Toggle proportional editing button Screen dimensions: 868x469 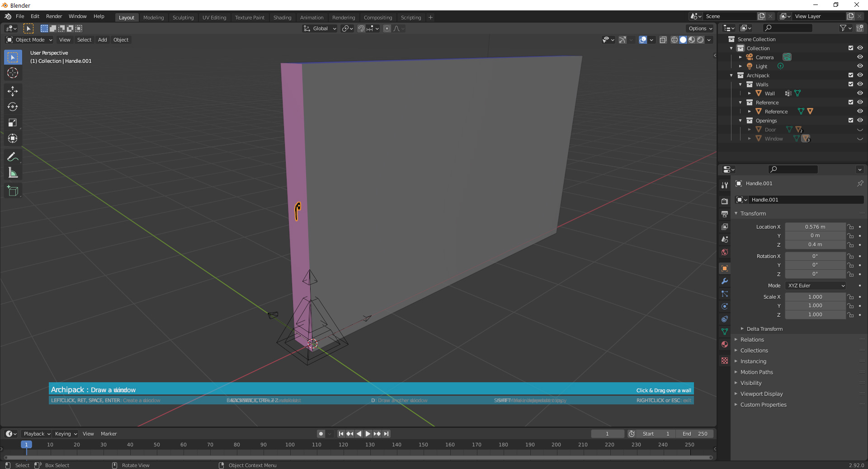tap(387, 28)
